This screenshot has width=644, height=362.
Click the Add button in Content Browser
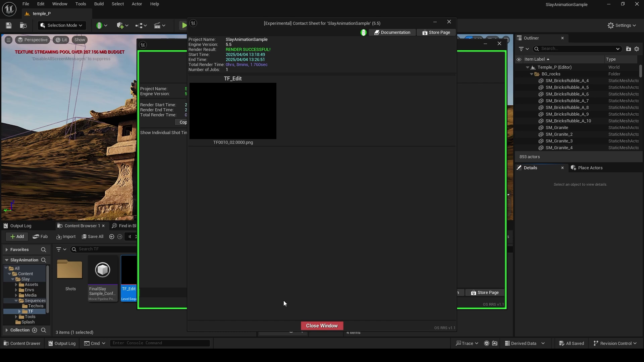(17, 237)
